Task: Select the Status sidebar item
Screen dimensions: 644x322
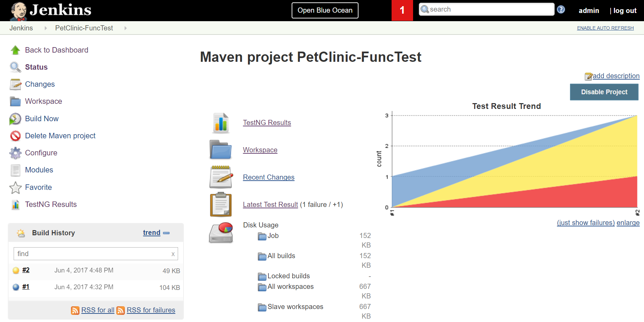Action: click(36, 67)
